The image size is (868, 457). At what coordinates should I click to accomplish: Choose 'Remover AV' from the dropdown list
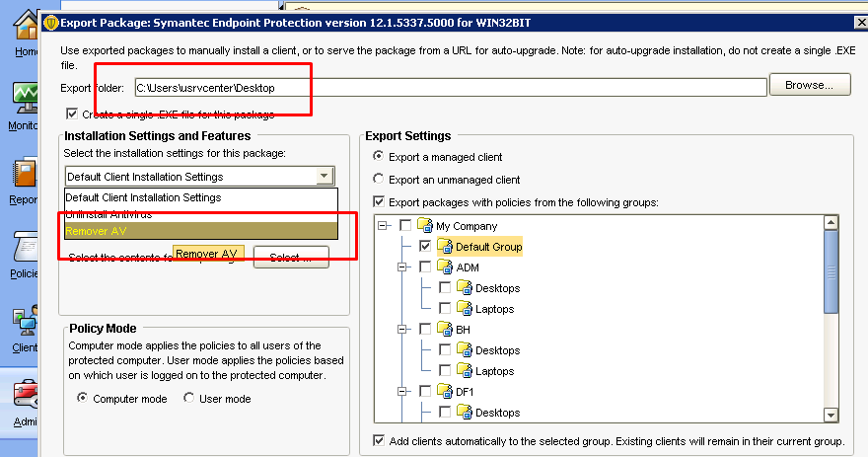click(96, 231)
